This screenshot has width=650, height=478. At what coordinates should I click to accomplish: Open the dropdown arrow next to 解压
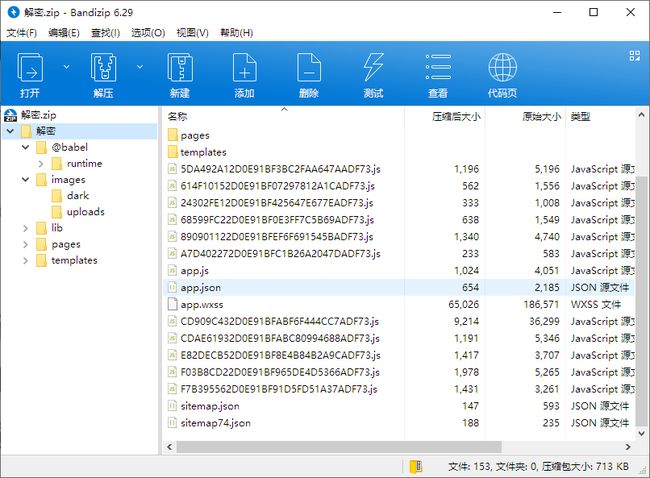(140, 67)
